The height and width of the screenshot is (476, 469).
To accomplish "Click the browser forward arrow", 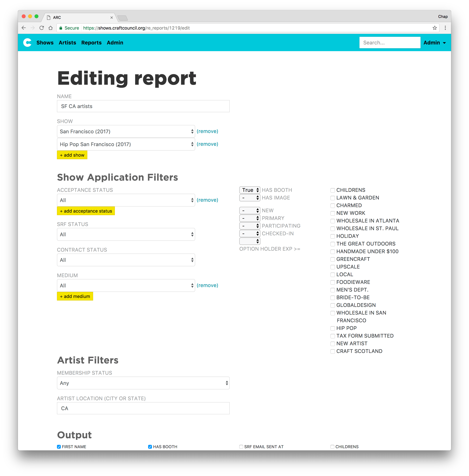I will click(x=32, y=28).
